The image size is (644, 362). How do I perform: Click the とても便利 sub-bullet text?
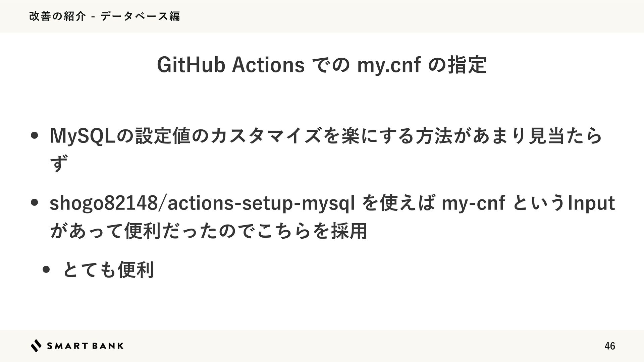pyautogui.click(x=108, y=270)
